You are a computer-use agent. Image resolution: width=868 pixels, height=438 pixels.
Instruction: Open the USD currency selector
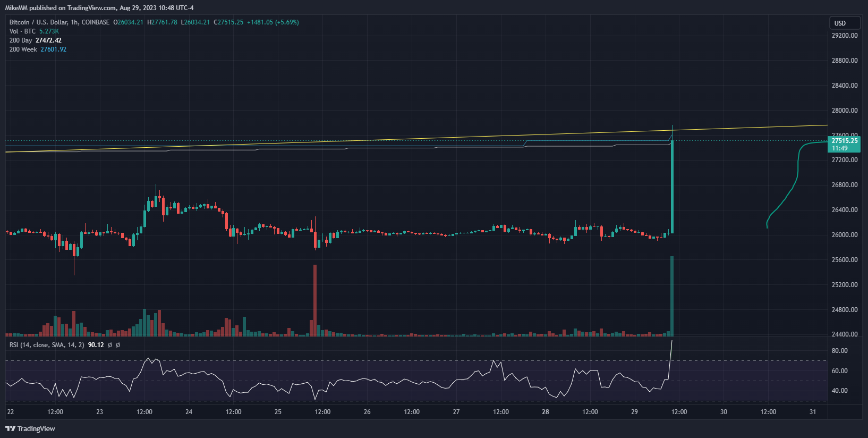click(x=845, y=23)
